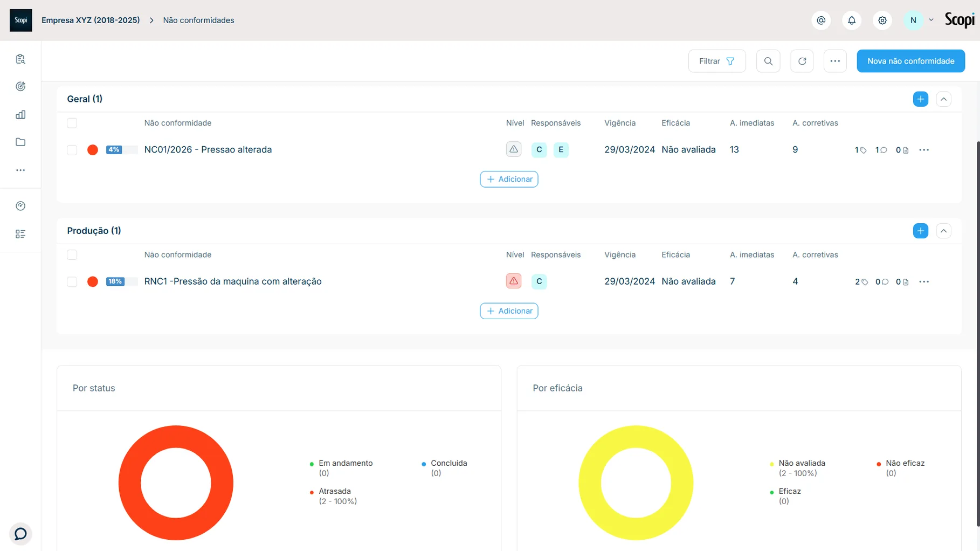Open the bar chart sidebar icon
This screenshot has width=980, height=551.
[x=20, y=114]
